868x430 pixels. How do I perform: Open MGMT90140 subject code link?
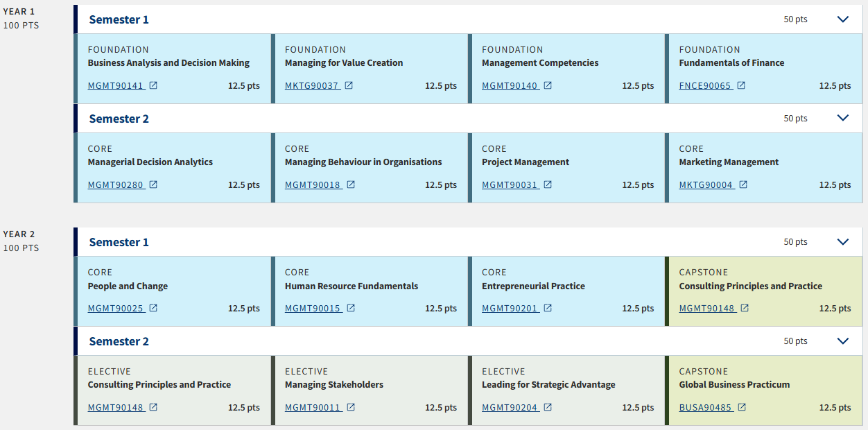tap(510, 86)
